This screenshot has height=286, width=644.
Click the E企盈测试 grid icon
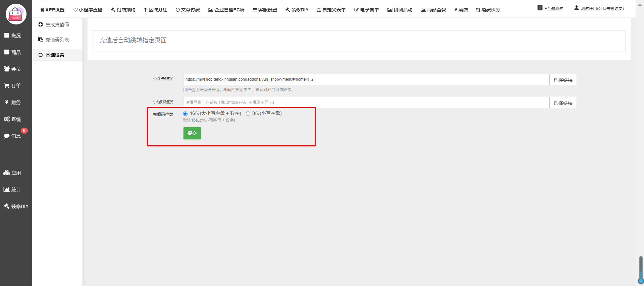540,8
